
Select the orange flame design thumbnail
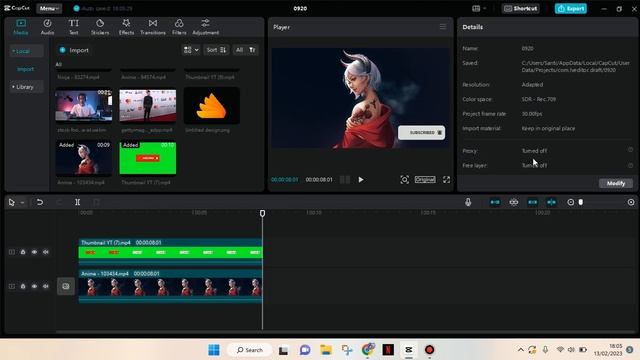point(211,105)
